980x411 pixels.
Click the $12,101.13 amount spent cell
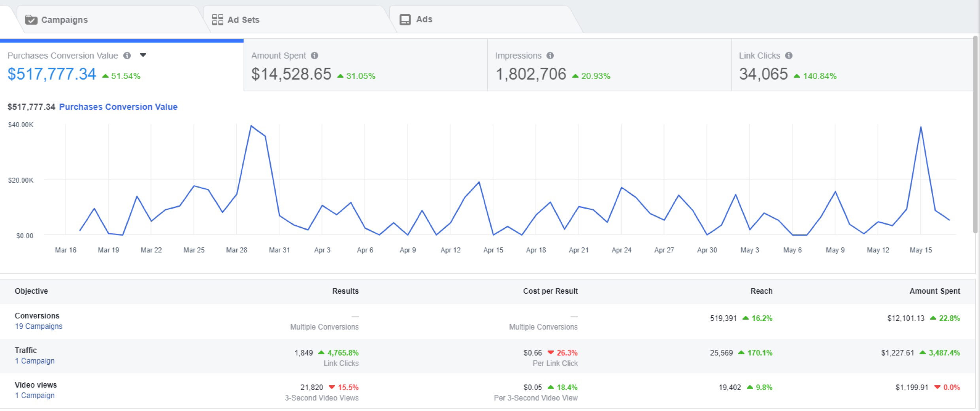tap(906, 319)
